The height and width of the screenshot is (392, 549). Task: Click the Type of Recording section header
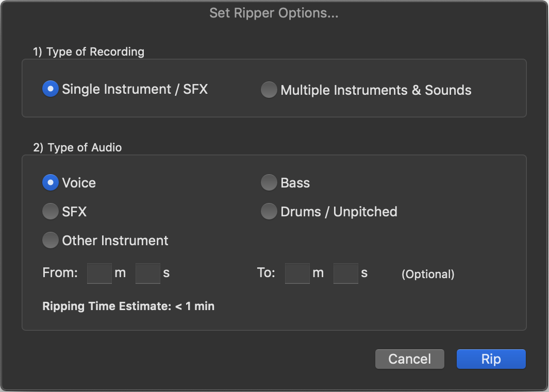tap(89, 52)
